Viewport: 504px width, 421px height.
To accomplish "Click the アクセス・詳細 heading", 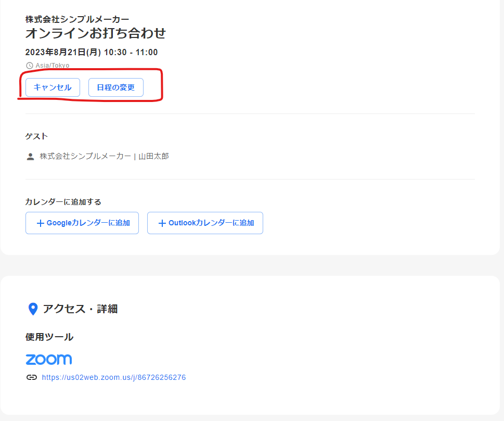I will click(80, 309).
